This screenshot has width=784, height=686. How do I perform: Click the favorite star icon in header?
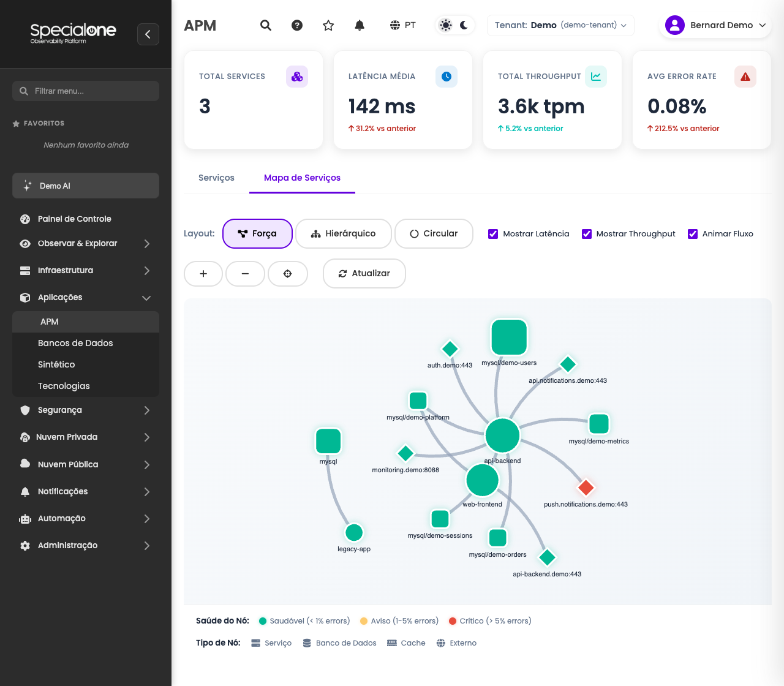[328, 25]
